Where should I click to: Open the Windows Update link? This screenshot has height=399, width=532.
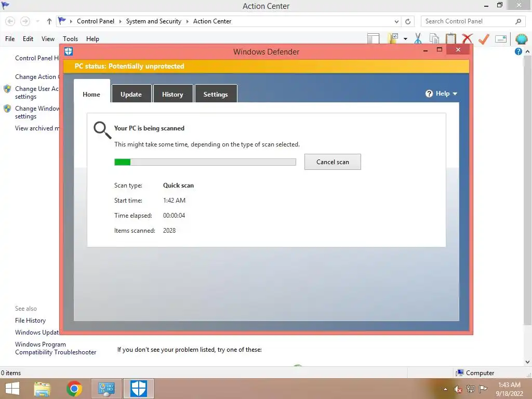37,332
